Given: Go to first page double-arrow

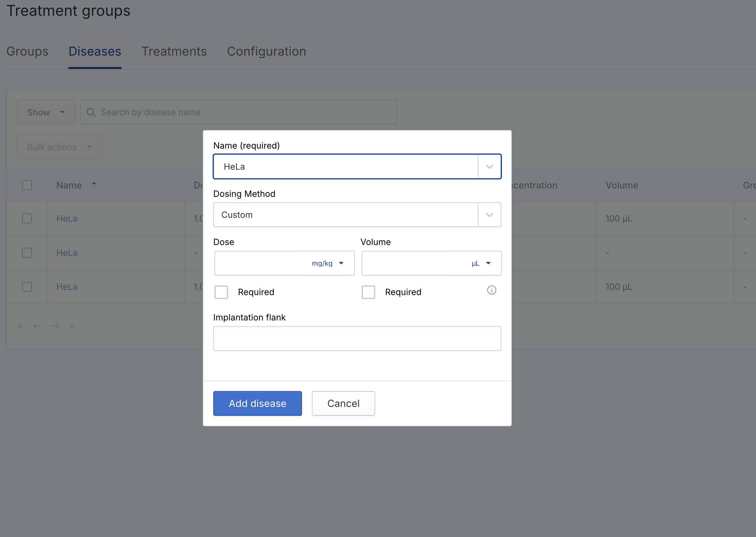Looking at the screenshot, I should click(x=19, y=326).
